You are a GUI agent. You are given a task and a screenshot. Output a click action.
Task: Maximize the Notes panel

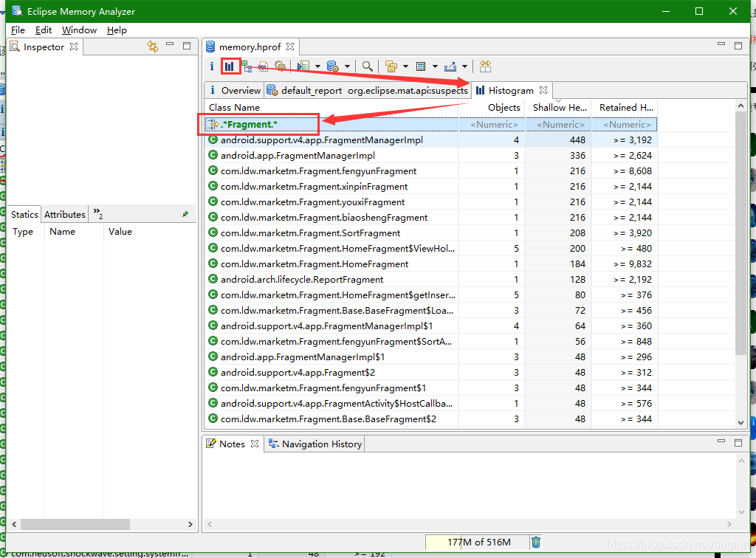(x=738, y=443)
